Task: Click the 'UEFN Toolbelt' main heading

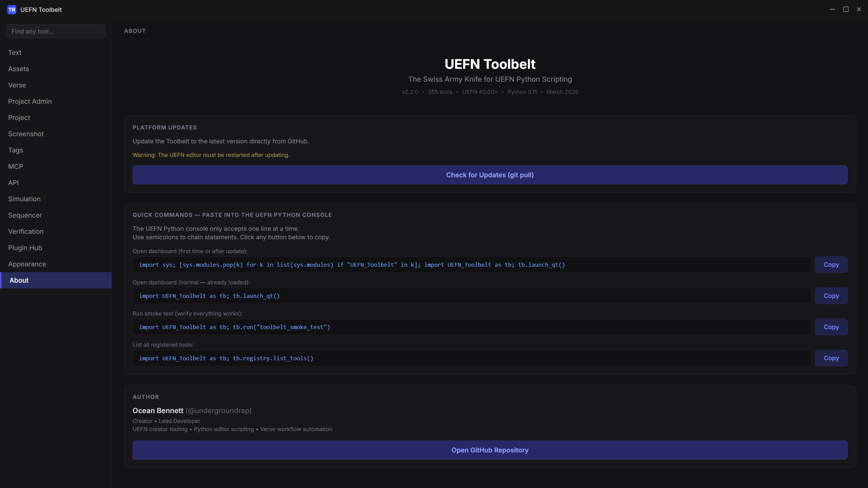Action: [490, 64]
